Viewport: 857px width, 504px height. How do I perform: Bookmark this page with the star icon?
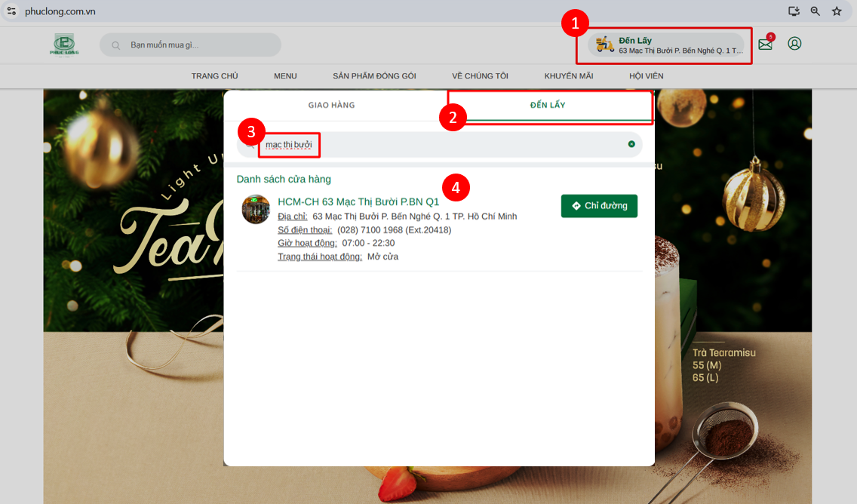(x=837, y=11)
